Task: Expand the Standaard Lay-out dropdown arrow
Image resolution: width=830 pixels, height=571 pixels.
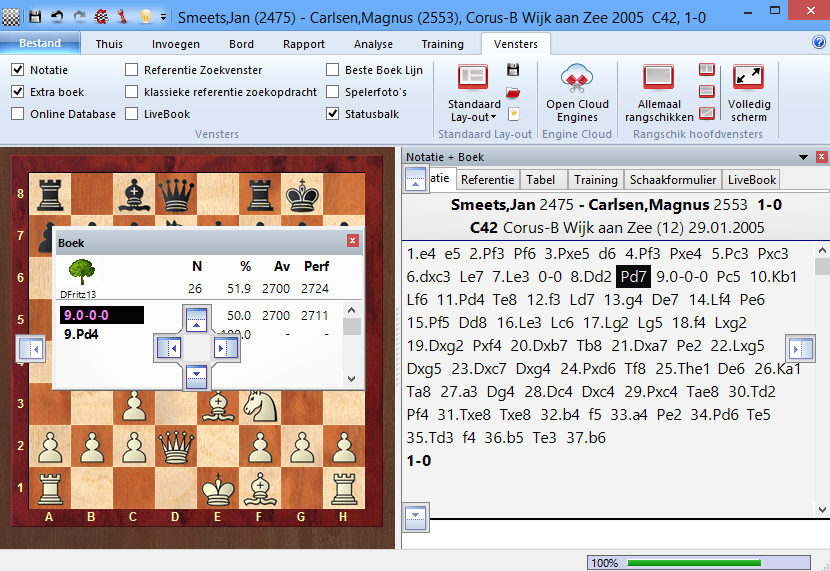Action: click(x=493, y=117)
